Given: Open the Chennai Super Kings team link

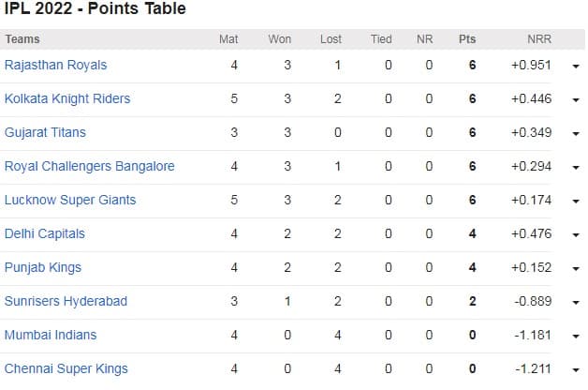Looking at the screenshot, I should point(66,368).
